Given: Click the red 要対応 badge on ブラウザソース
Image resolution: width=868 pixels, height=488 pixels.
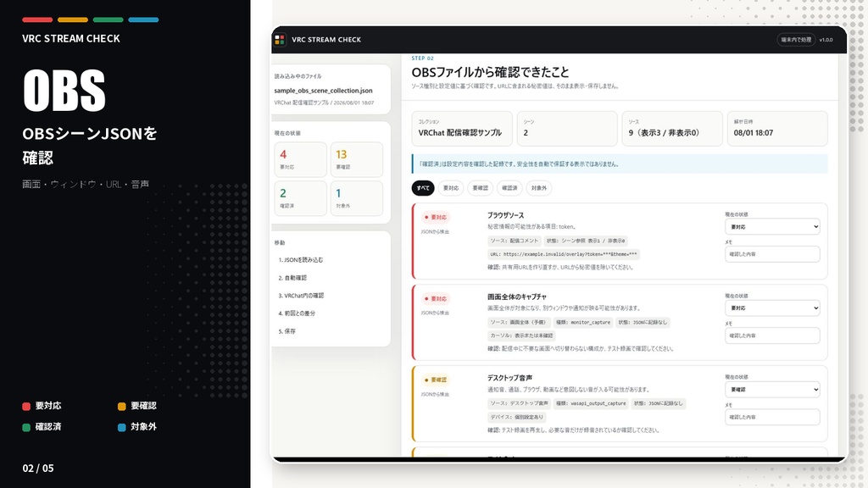Looking at the screenshot, I should (x=436, y=218).
